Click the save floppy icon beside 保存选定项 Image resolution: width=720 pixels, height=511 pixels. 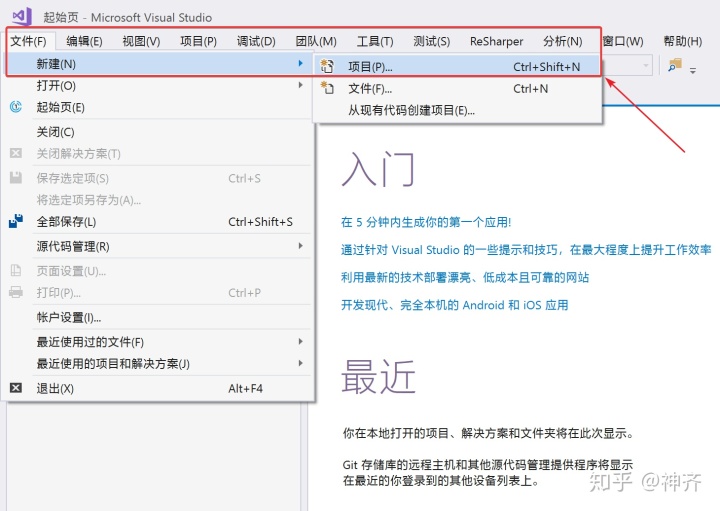16,178
